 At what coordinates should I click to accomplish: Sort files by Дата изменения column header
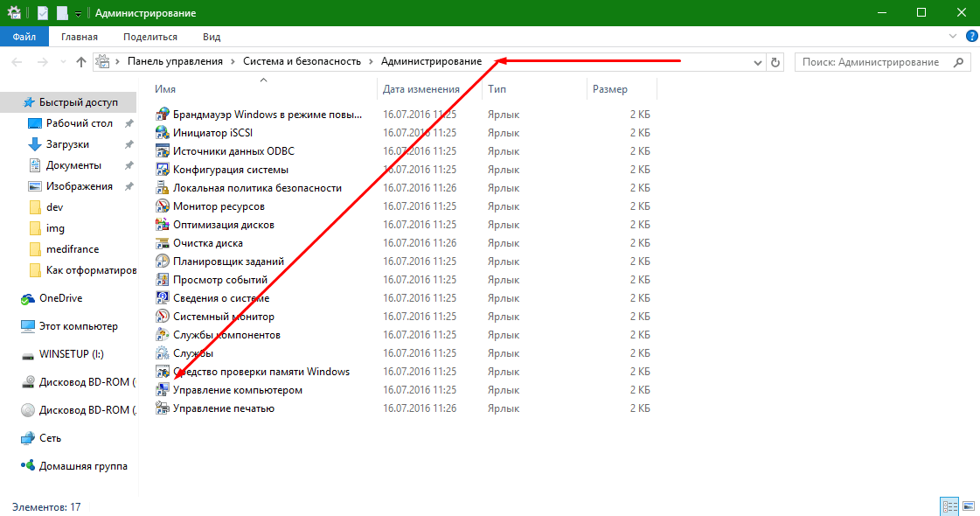click(x=421, y=89)
